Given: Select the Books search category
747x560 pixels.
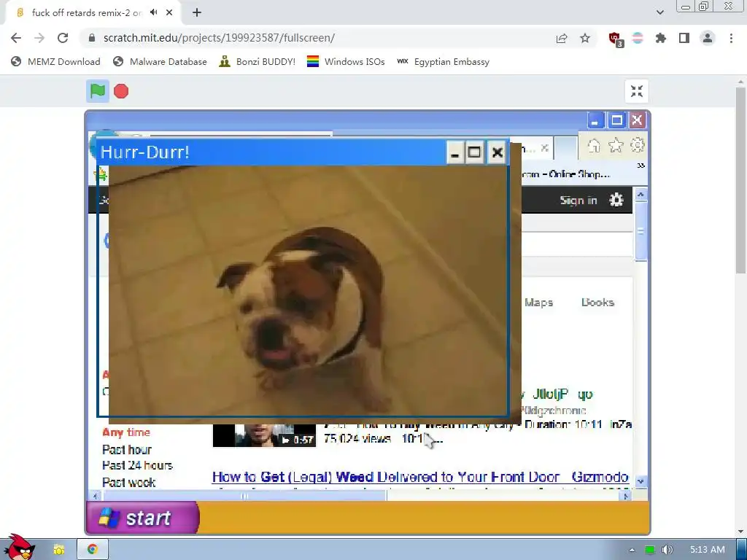Looking at the screenshot, I should point(598,303).
